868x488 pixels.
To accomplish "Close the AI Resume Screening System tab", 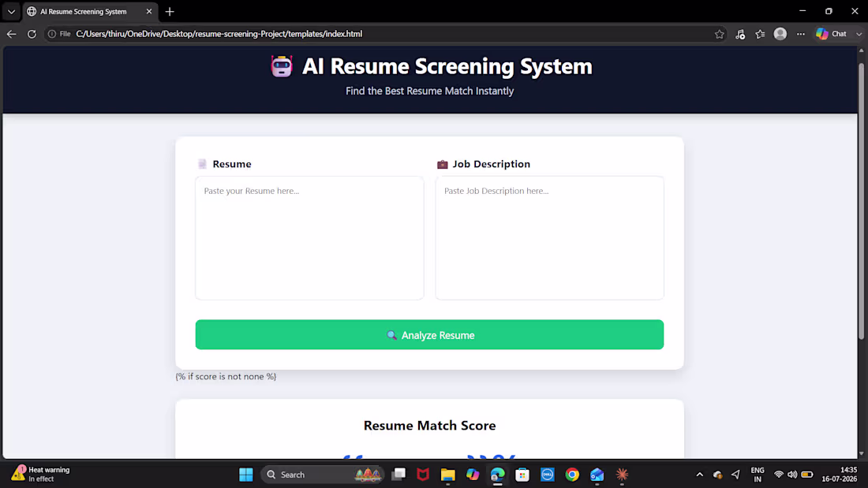I will (x=149, y=11).
